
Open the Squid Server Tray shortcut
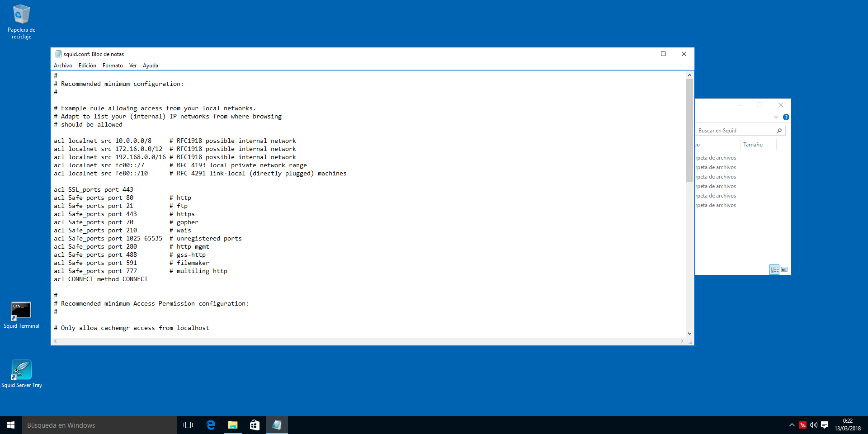pyautogui.click(x=21, y=374)
